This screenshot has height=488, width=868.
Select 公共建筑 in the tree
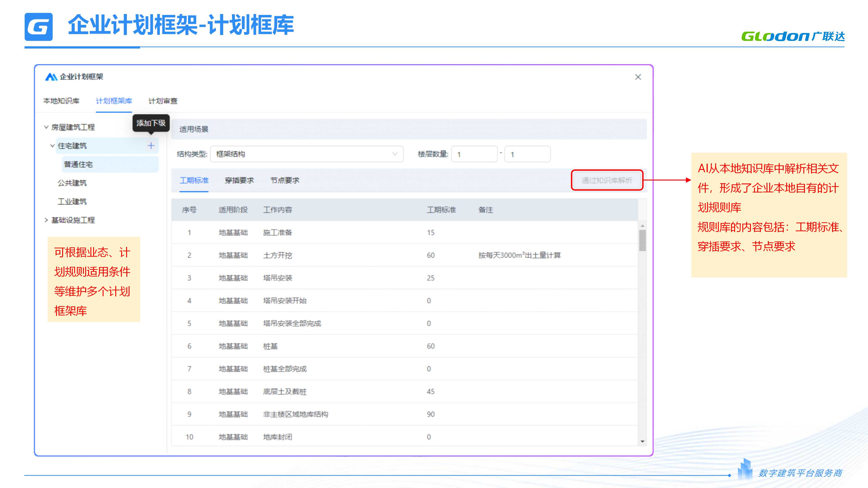tap(72, 183)
